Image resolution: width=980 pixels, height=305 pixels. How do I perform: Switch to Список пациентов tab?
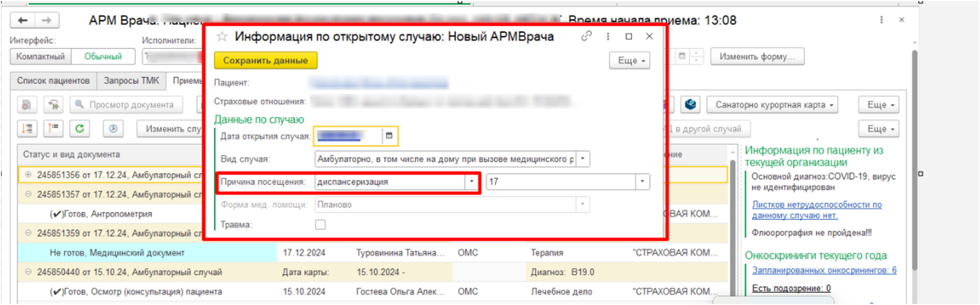coord(53,81)
